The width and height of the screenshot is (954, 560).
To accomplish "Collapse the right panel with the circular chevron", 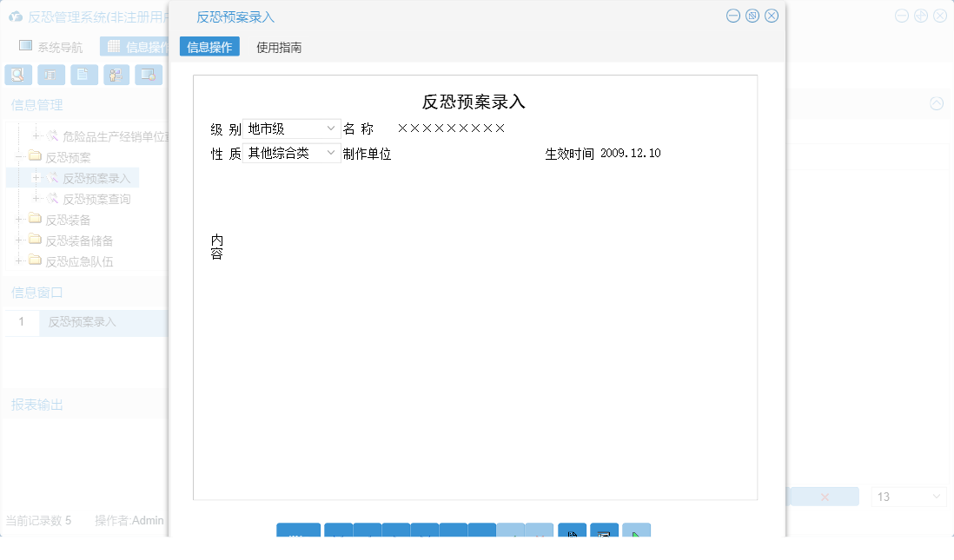I will pos(936,102).
